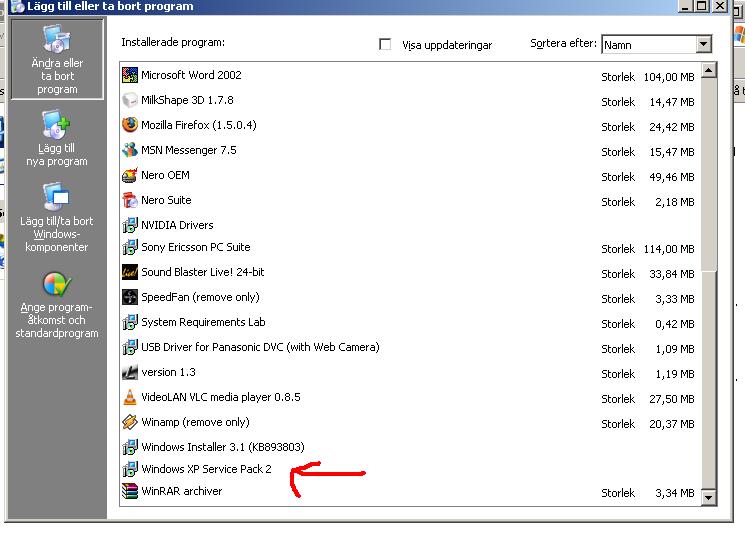The height and width of the screenshot is (536, 745).
Task: Maximize the Lägg till eller ta bort program window
Action: point(701,6)
